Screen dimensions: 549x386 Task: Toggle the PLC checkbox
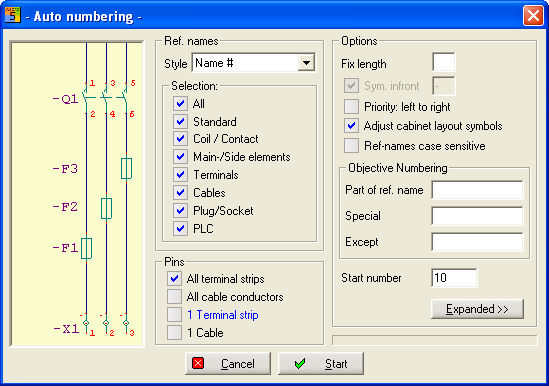coord(180,229)
